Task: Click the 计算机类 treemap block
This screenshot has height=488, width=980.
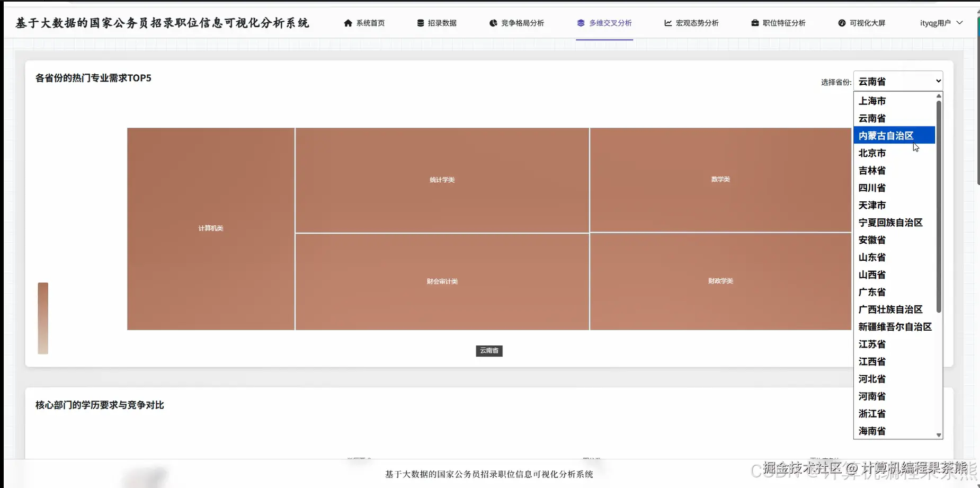Action: [210, 228]
